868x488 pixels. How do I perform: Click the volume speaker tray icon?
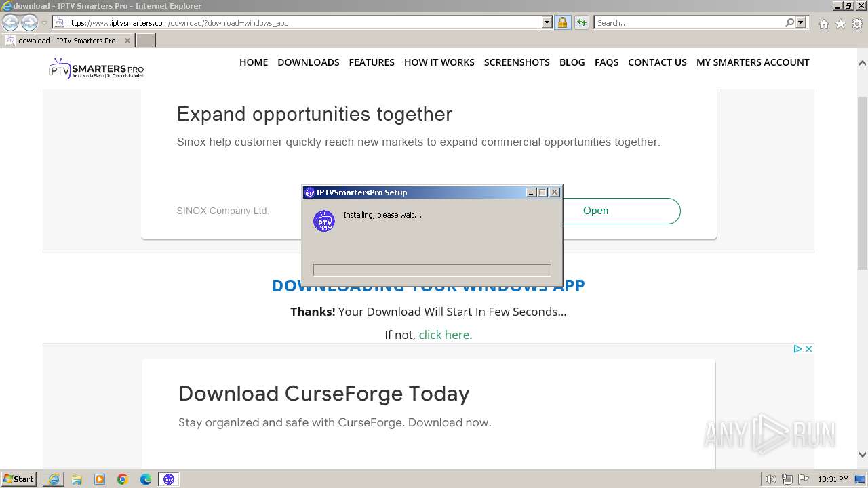point(771,479)
